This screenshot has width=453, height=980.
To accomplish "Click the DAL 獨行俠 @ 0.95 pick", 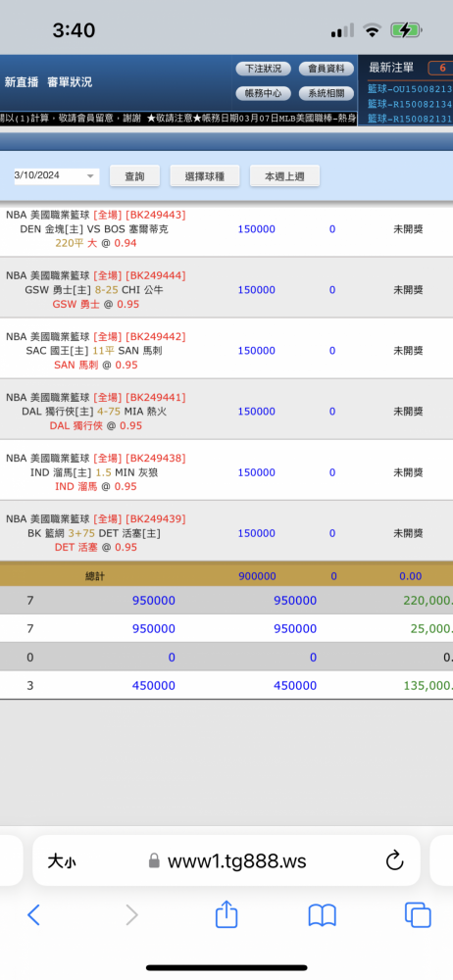I will click(x=96, y=425).
